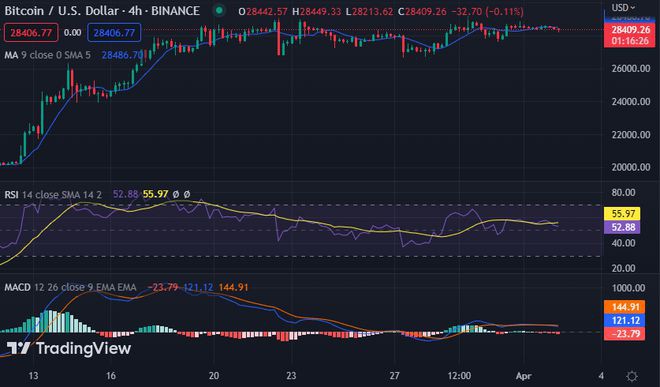Open the chart settings gear icon

click(632, 376)
